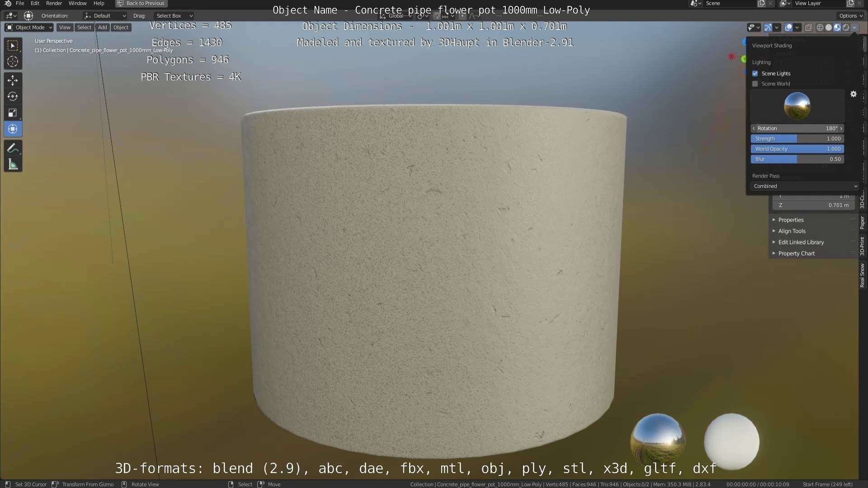This screenshot has height=488, width=868.
Task: Select the Measure ruler tool
Action: [x=13, y=164]
